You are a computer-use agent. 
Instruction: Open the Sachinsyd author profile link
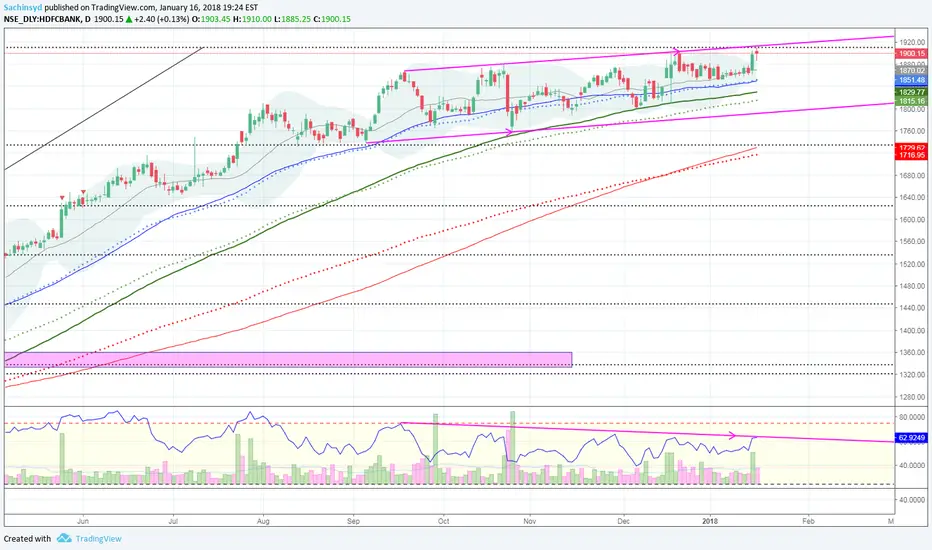(x=23, y=8)
